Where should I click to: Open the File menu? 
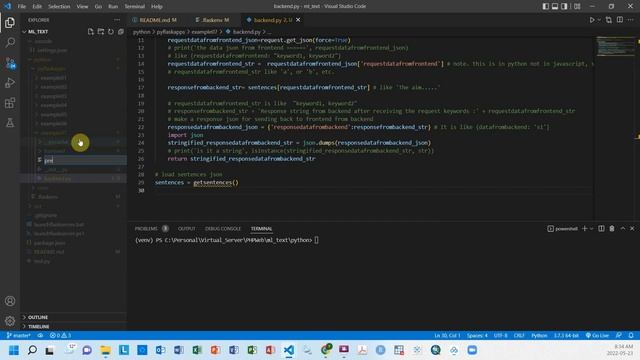pos(22,6)
